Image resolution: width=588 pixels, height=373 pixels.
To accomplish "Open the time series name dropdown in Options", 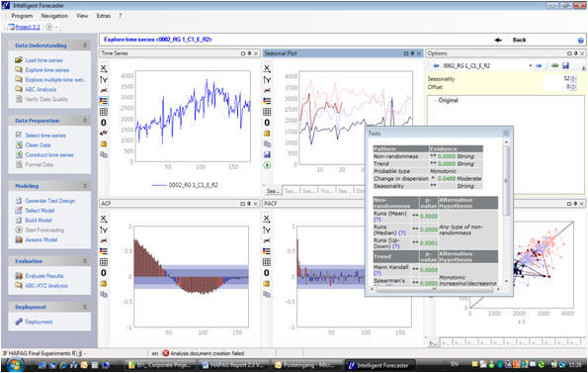I will point(531,65).
